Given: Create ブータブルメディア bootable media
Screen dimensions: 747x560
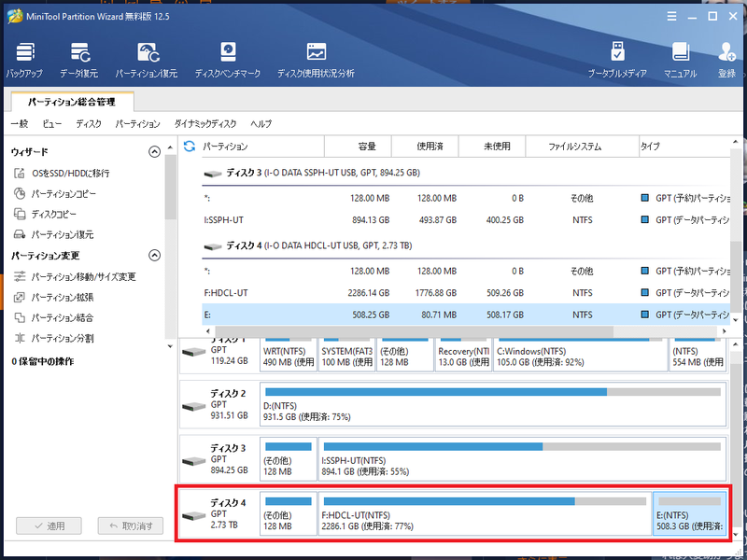Looking at the screenshot, I should pyautogui.click(x=617, y=60).
